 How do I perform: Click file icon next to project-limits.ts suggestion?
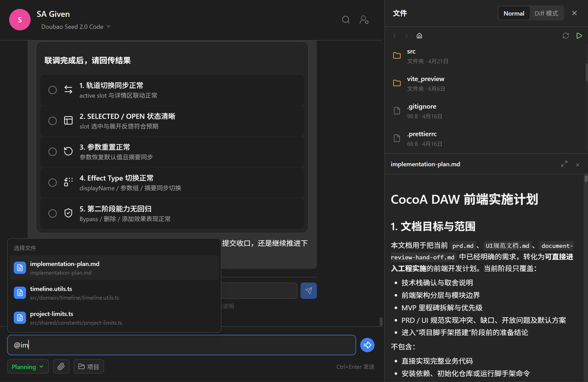20,318
